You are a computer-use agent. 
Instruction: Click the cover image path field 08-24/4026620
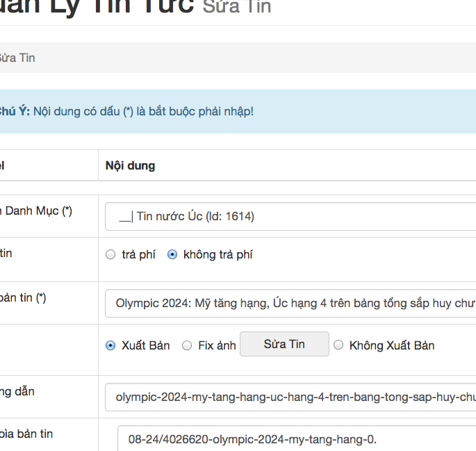pos(297,439)
